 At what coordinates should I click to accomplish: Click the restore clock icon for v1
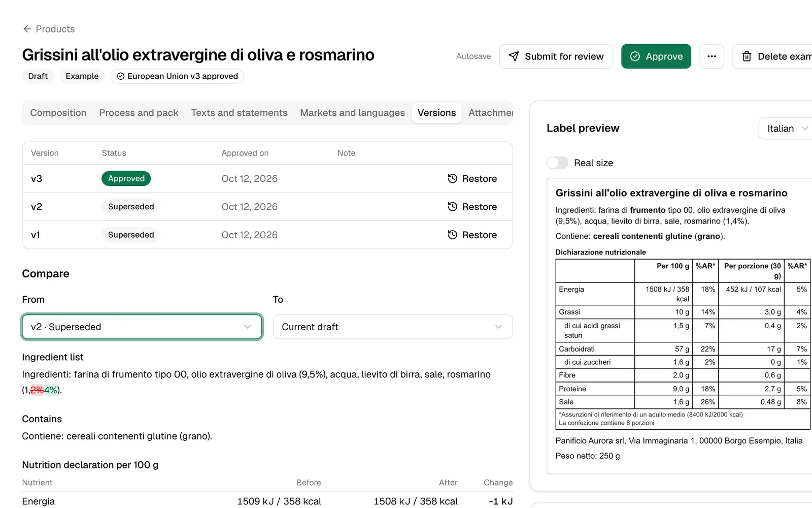click(x=452, y=235)
